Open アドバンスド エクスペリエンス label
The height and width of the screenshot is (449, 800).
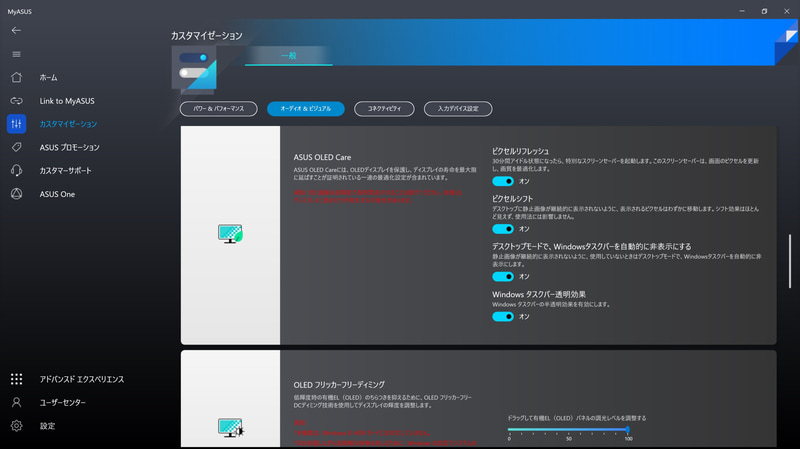pyautogui.click(x=82, y=379)
